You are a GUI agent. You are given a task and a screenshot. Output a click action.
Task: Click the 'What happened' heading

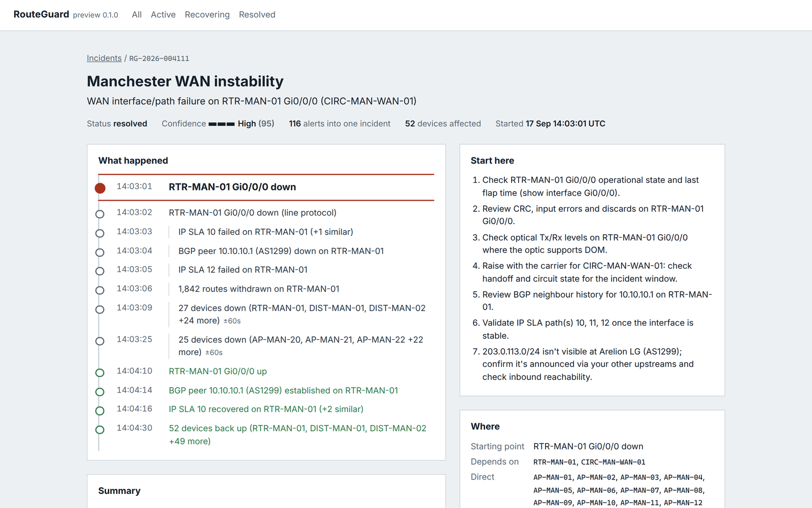tap(133, 161)
